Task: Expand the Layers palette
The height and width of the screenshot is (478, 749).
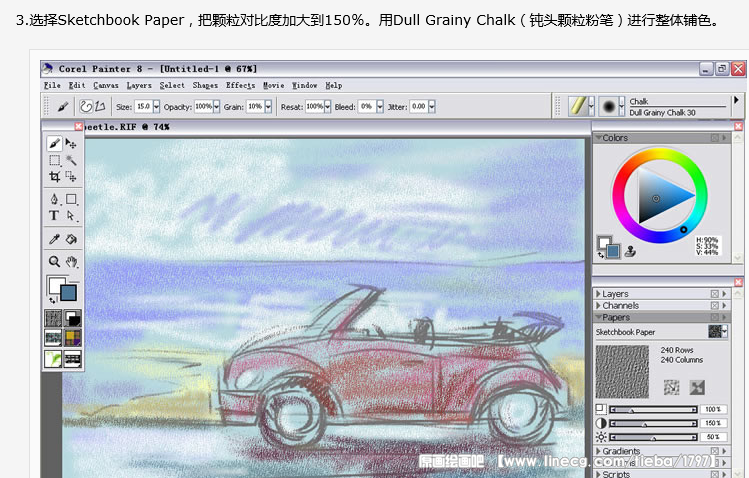Action: pyautogui.click(x=598, y=294)
